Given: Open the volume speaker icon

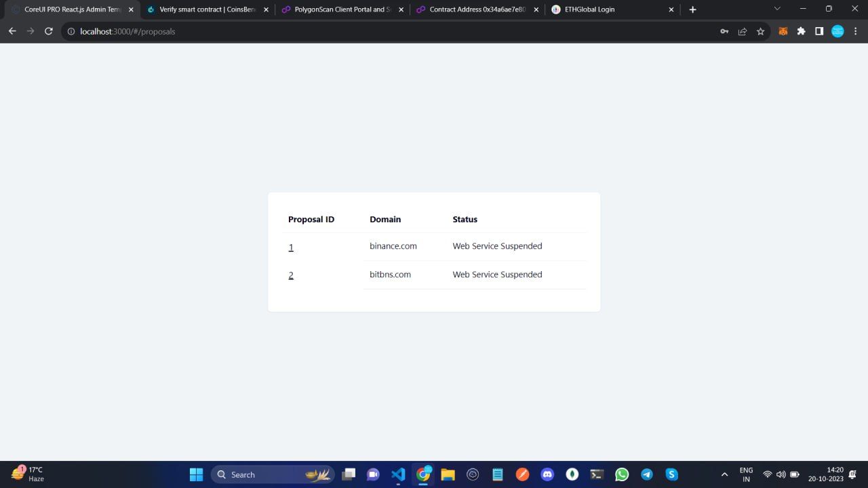Looking at the screenshot, I should pyautogui.click(x=781, y=474).
